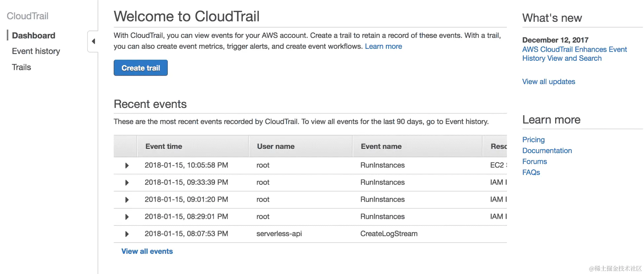The width and height of the screenshot is (644, 274).
Task: Follow the Learn more link in welcome text
Action: coord(383,46)
